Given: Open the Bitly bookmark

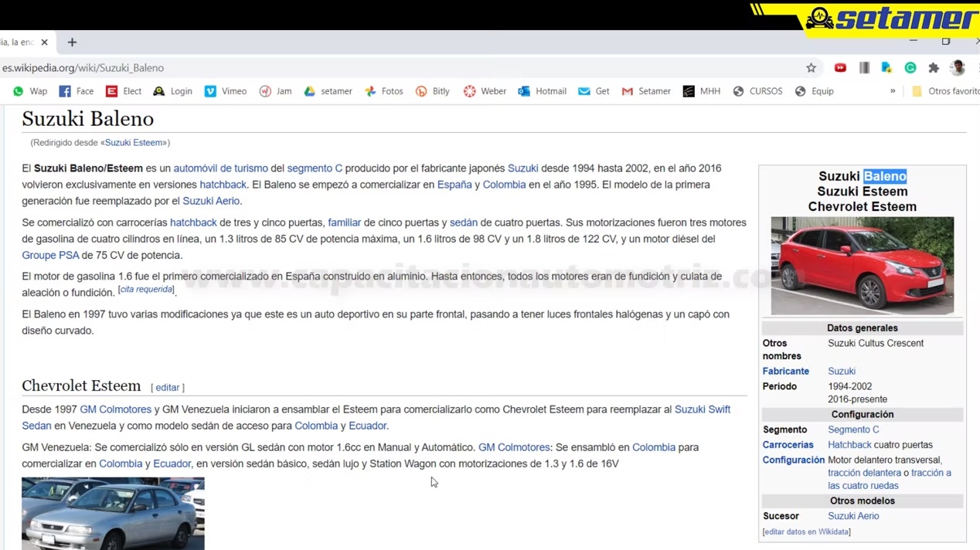Looking at the screenshot, I should [433, 91].
